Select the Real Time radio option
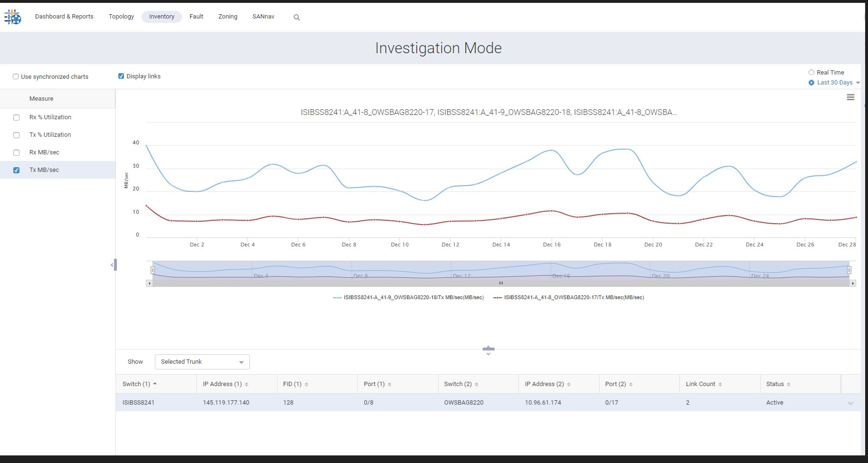This screenshot has height=463, width=868. pyautogui.click(x=811, y=72)
